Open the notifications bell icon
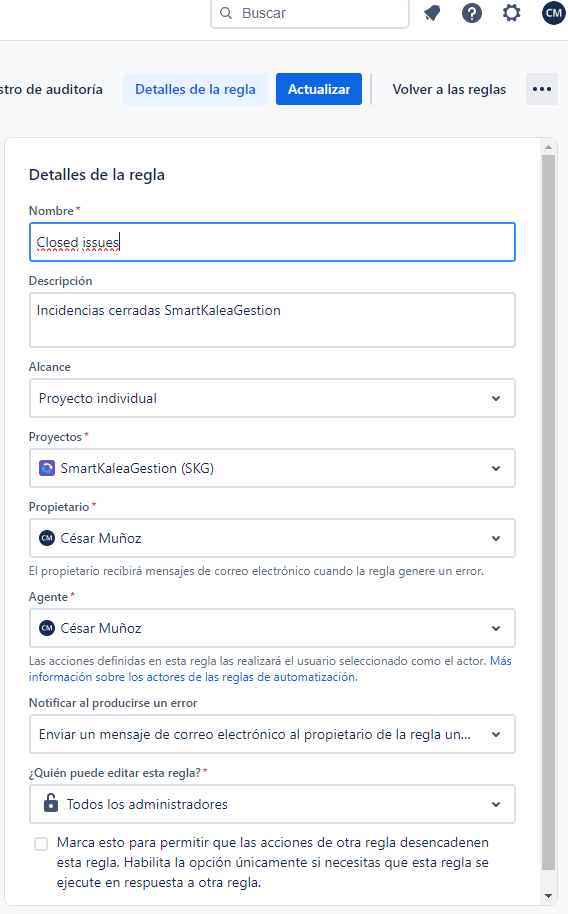 click(432, 13)
